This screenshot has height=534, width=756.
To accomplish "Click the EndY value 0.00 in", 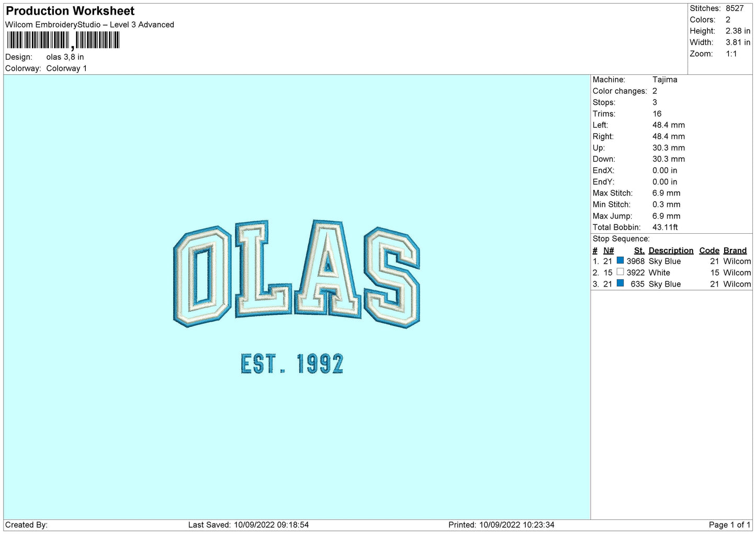I will [664, 182].
